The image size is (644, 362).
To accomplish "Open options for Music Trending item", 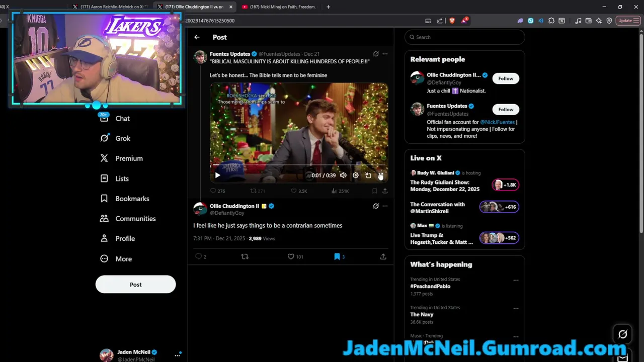I will pyautogui.click(x=516, y=336).
